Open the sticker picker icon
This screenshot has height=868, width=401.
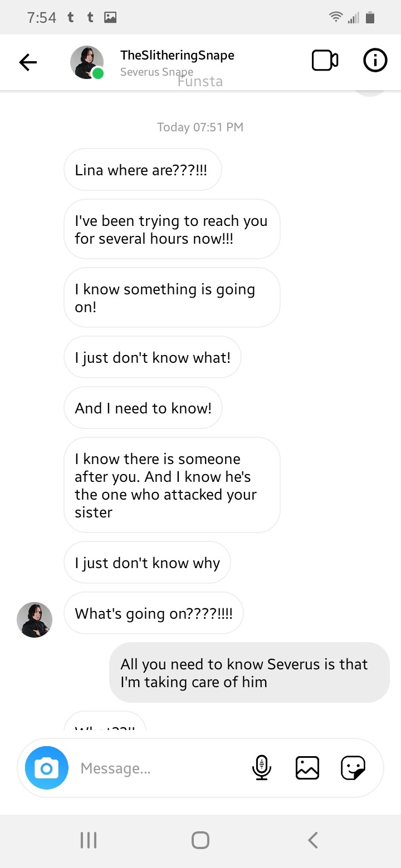[x=353, y=768]
